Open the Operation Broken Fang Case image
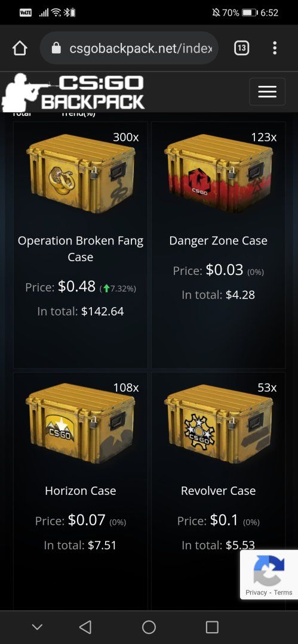The height and width of the screenshot is (644, 298). [81, 174]
